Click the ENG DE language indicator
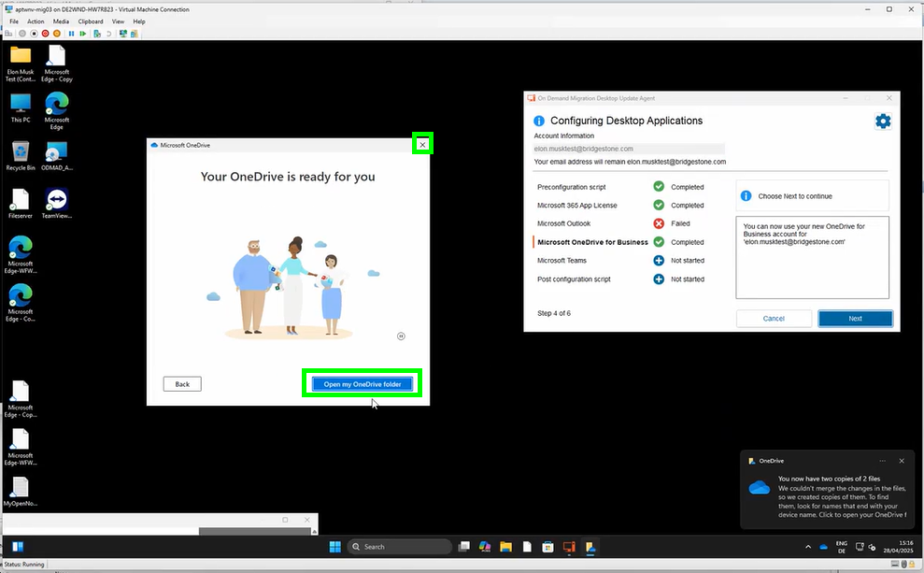The height and width of the screenshot is (573, 924). click(x=842, y=547)
